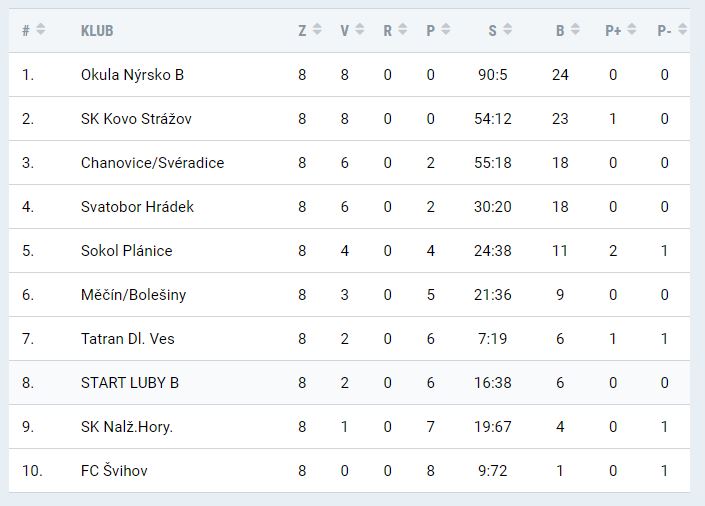Click the KLUB column header
705x506 pixels.
click(x=97, y=30)
